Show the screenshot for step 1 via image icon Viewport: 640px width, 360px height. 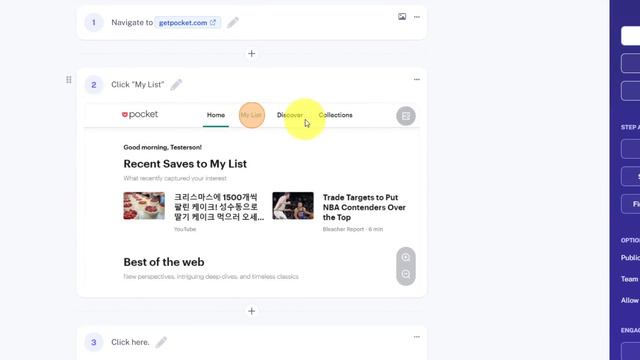(402, 17)
